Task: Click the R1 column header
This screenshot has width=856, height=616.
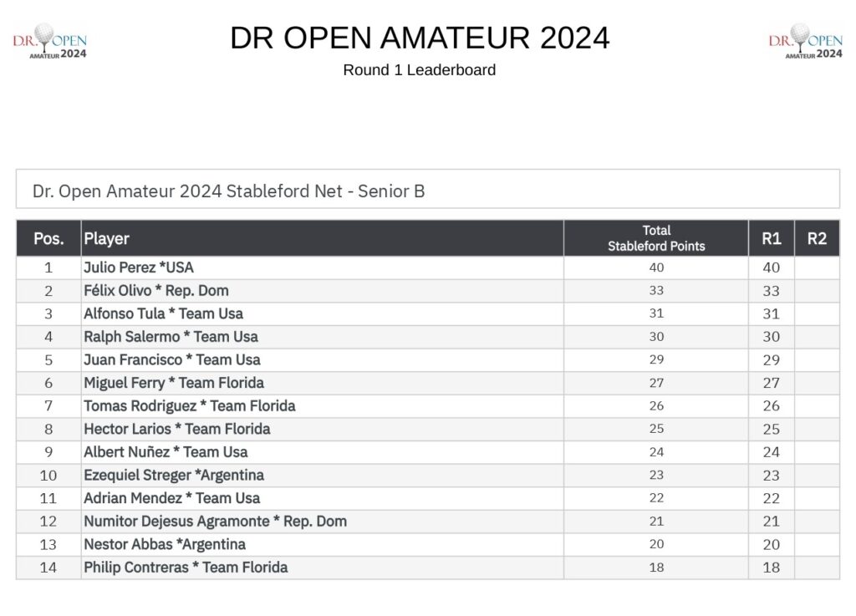Action: [x=772, y=238]
